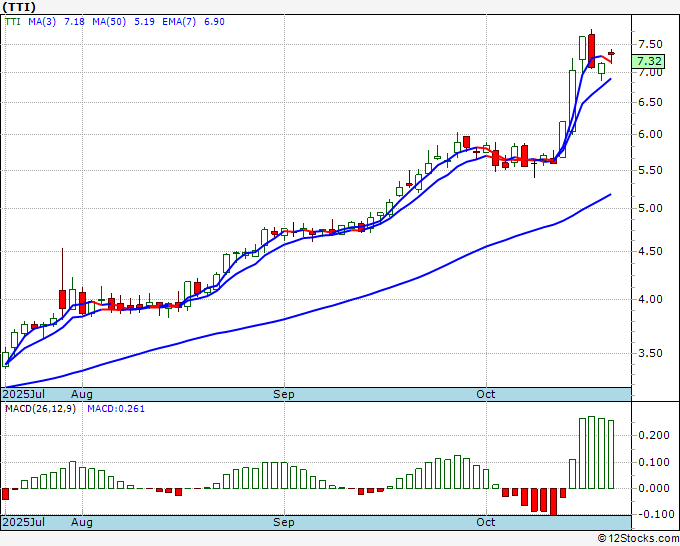Click the 4.00 price axis label
Viewport: 680px width, 546px height.
(650, 299)
